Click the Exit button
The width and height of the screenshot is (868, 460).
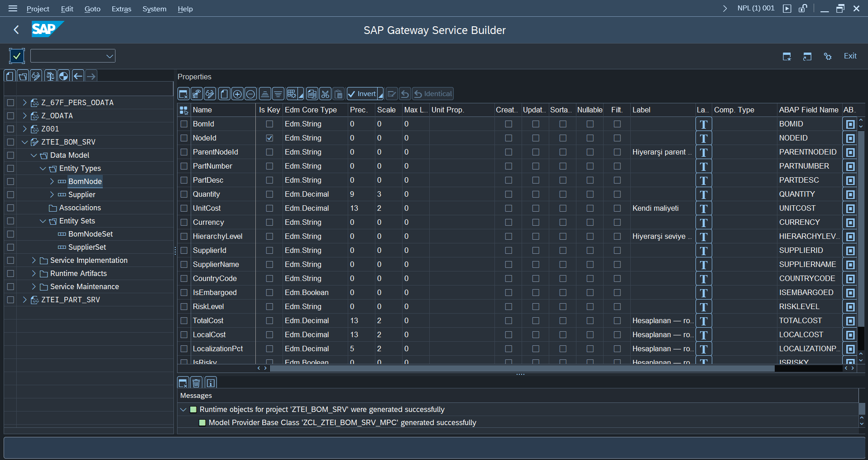[850, 56]
